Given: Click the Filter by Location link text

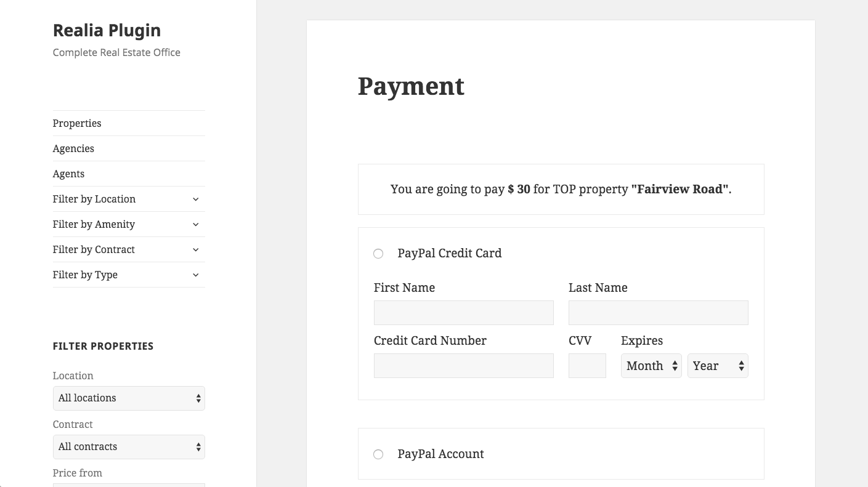Looking at the screenshot, I should 94,199.
